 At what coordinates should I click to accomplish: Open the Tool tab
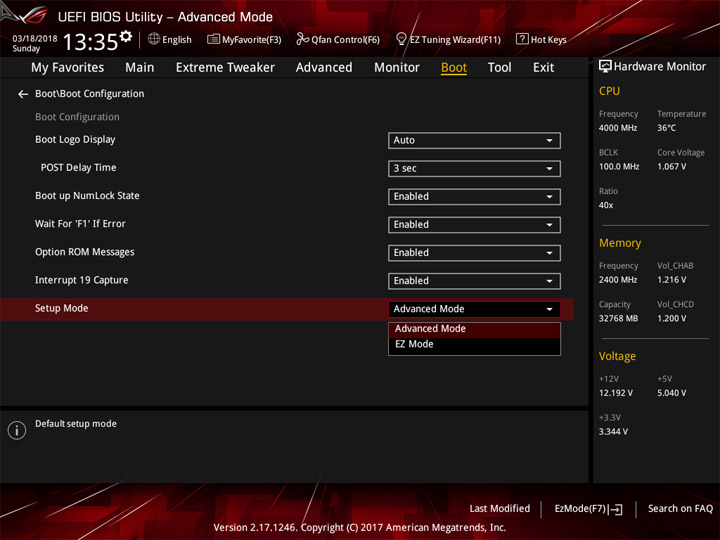coord(499,68)
